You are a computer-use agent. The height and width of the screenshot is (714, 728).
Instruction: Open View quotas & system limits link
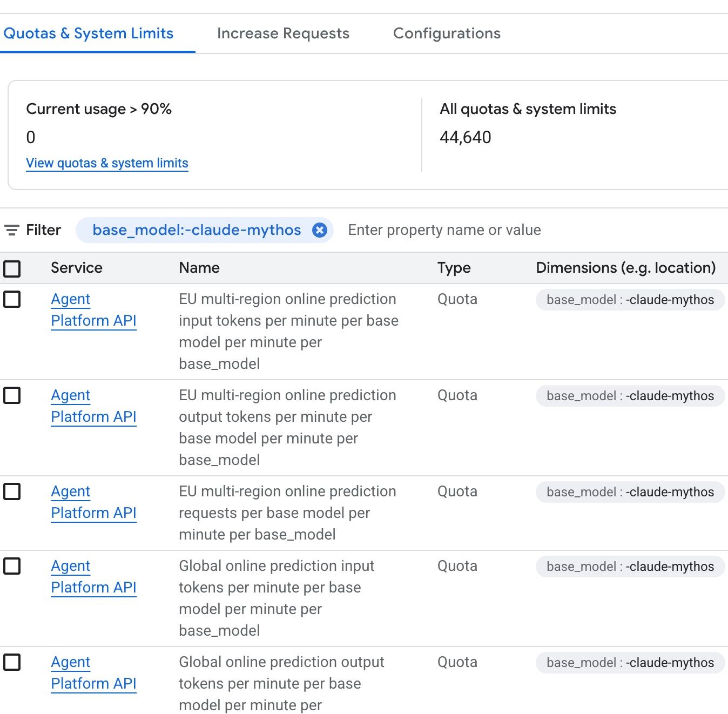[107, 163]
